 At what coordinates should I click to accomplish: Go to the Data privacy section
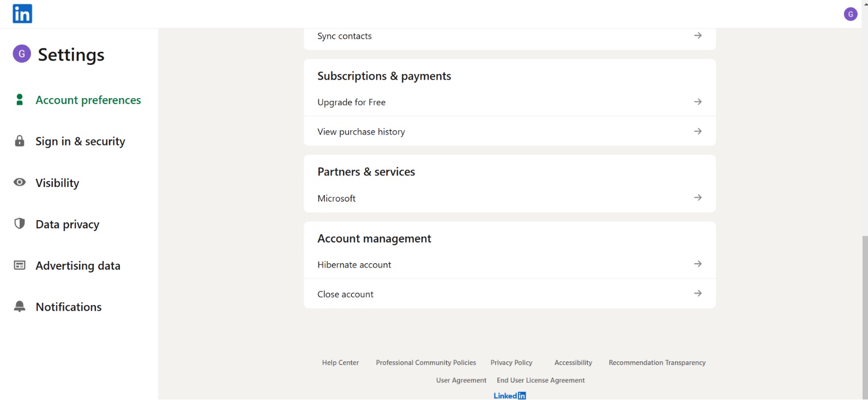[67, 225]
